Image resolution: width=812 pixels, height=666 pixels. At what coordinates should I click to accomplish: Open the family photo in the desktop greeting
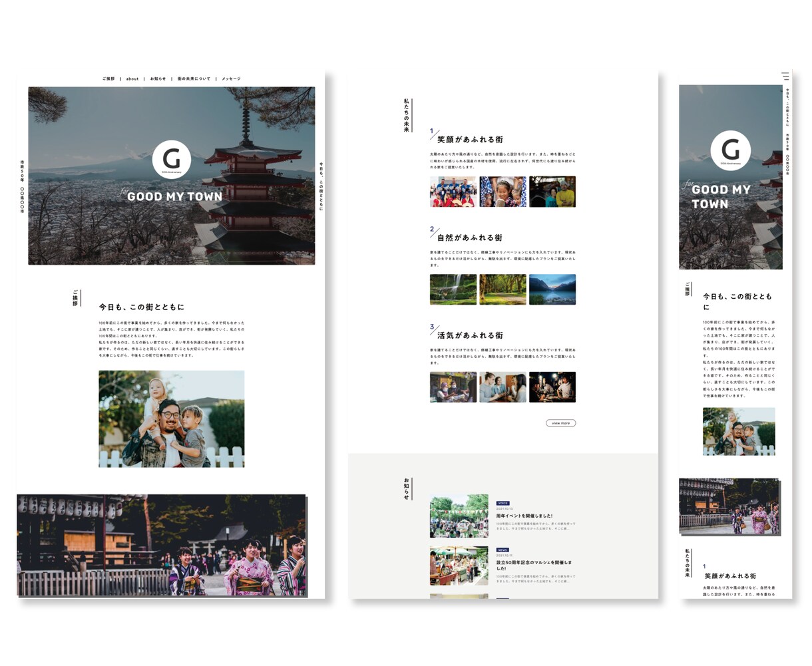tap(172, 418)
